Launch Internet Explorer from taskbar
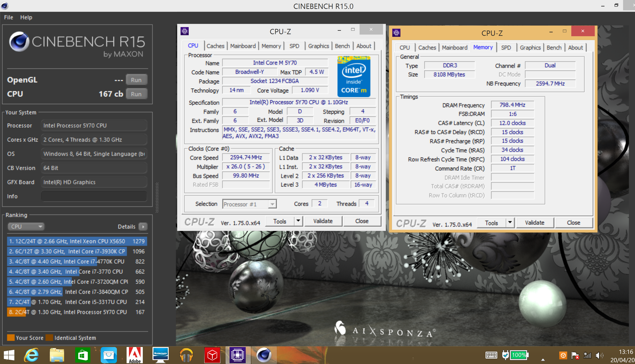Viewport: 635px width, 364px height. [32, 355]
